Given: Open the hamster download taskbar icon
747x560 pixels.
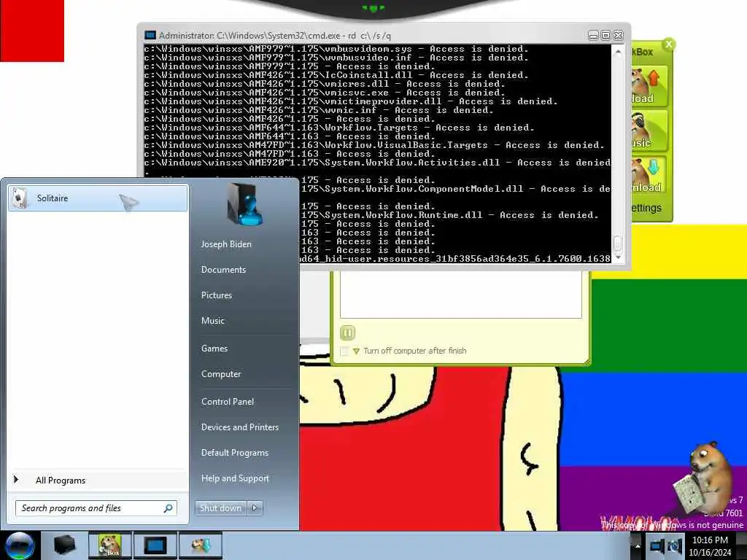Looking at the screenshot, I should click(x=201, y=545).
